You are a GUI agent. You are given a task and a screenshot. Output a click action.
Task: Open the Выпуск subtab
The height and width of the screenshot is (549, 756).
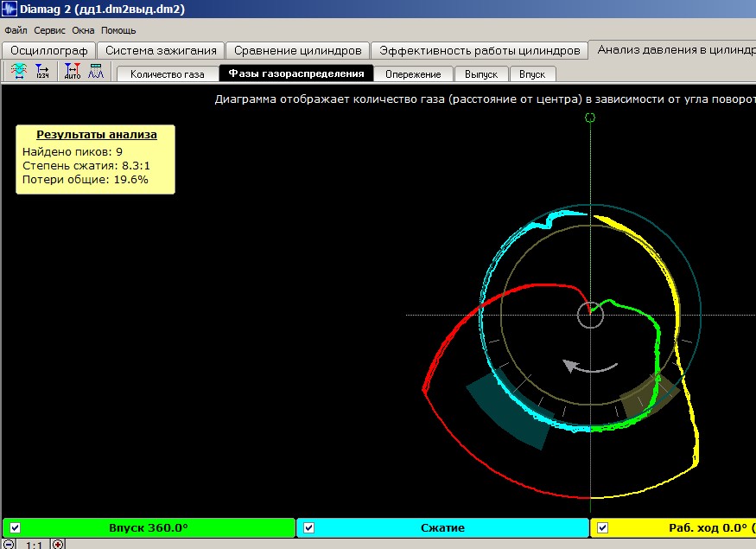pos(481,74)
